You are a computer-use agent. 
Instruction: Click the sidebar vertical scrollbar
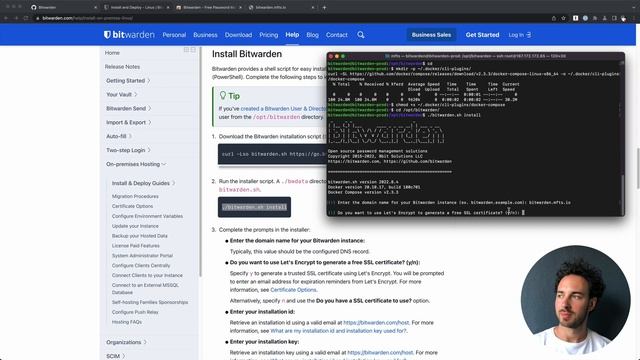200,163
